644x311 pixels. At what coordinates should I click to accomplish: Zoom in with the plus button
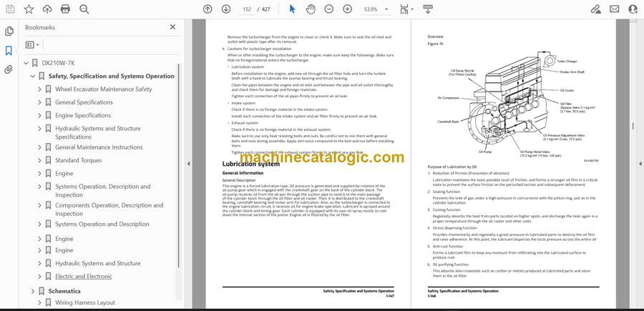coord(348,9)
